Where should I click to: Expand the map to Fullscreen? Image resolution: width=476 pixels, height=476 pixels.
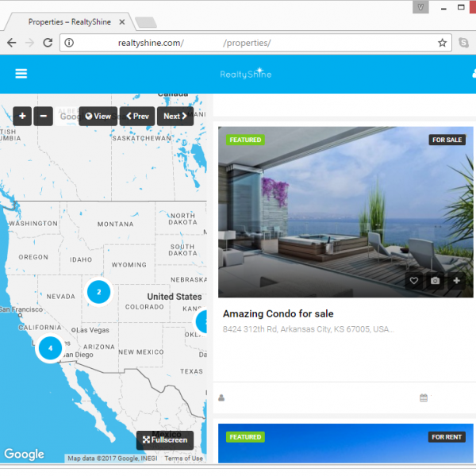165,440
